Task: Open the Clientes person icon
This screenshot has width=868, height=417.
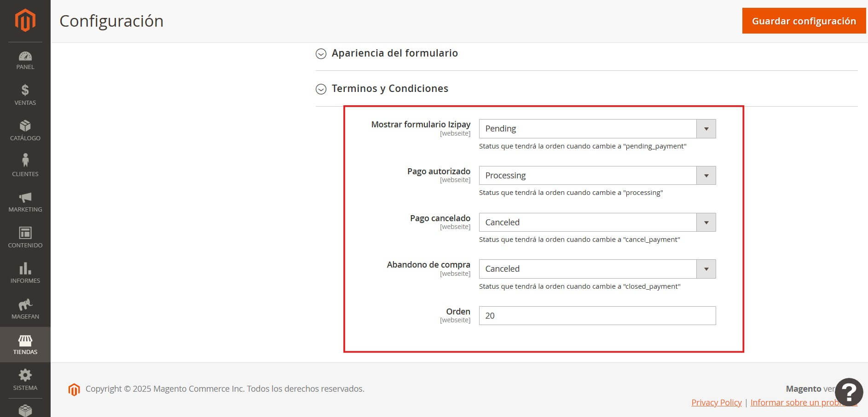Action: point(25,161)
